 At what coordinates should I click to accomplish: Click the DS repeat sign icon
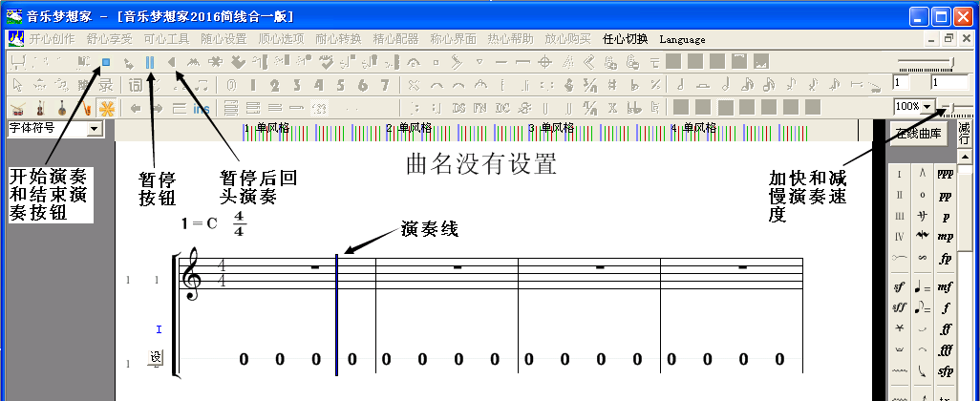pyautogui.click(x=458, y=108)
